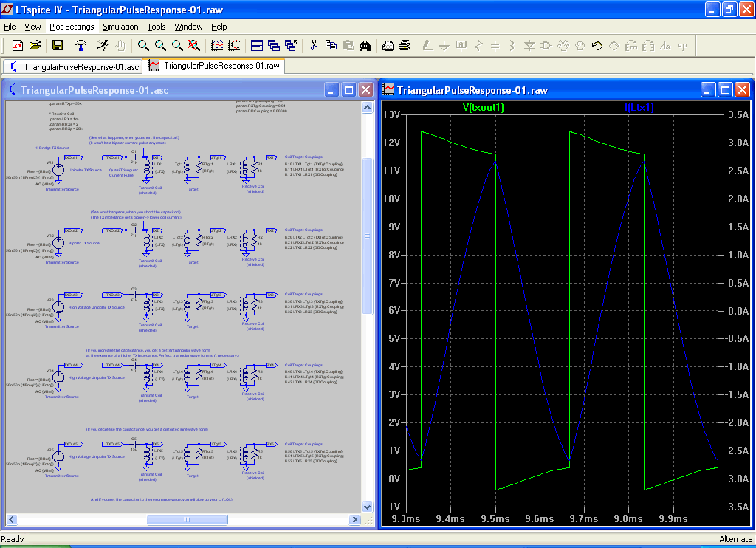The width and height of the screenshot is (756, 548).
Task: Click the Zoom In magnifier icon
Action: point(143,45)
